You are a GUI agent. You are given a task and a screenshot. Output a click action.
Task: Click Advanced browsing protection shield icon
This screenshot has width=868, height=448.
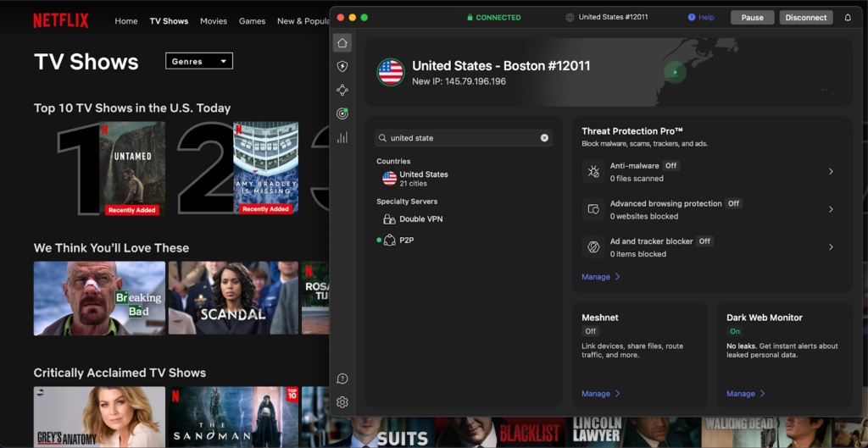click(593, 209)
